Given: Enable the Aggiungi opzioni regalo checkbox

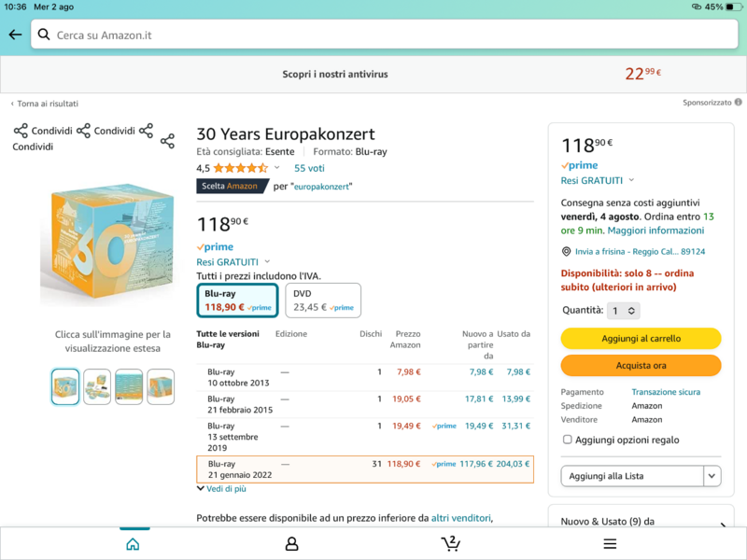Looking at the screenshot, I should coord(567,440).
